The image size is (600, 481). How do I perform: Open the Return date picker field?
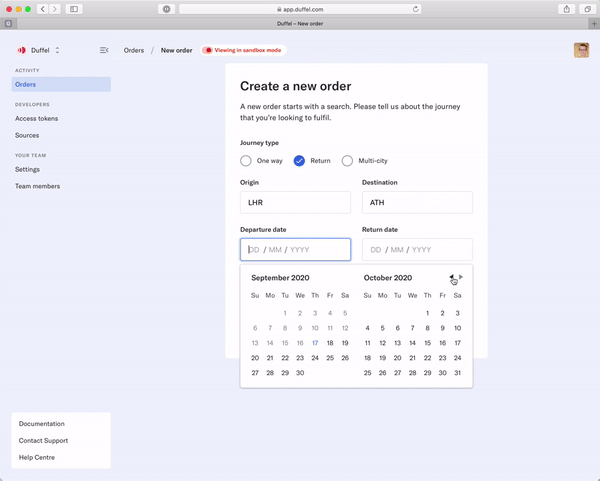pyautogui.click(x=417, y=250)
